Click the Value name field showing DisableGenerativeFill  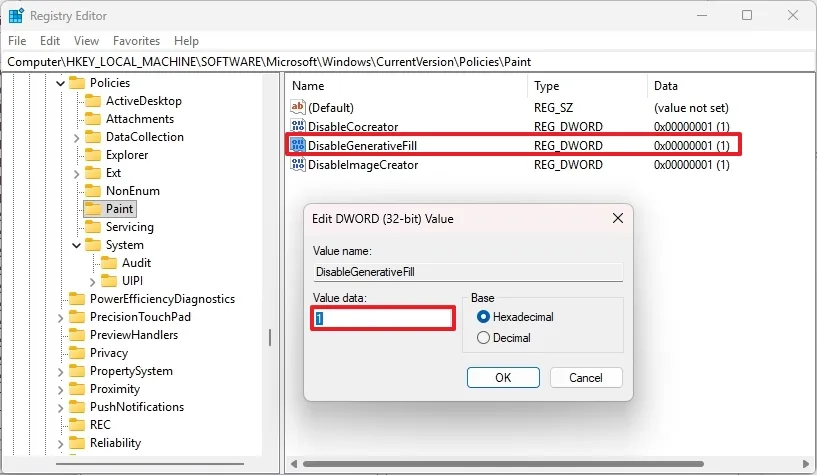[468, 272]
